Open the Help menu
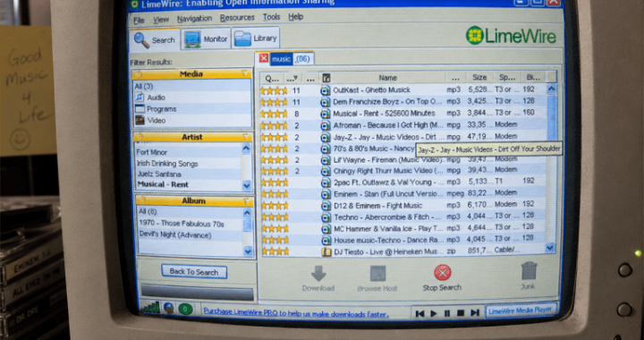Viewport: 644px width, 340px height. pos(296,17)
